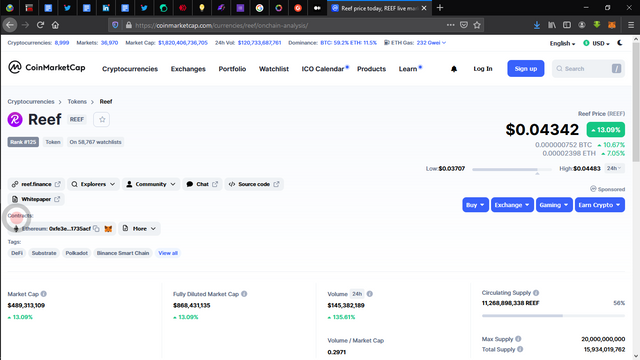Click the circulating supply progress bar
This screenshot has width=640, height=360.
[553, 316]
